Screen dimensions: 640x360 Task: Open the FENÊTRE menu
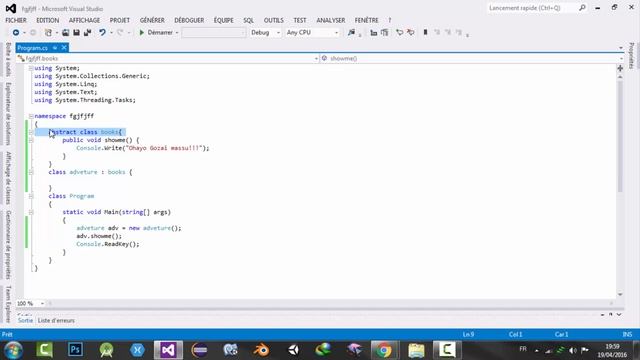point(366,20)
